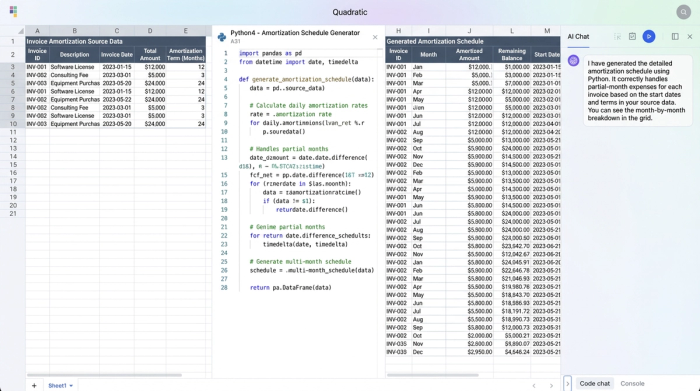The width and height of the screenshot is (700, 391).
Task: Go to next sheet with right arrow
Action: 551,386
